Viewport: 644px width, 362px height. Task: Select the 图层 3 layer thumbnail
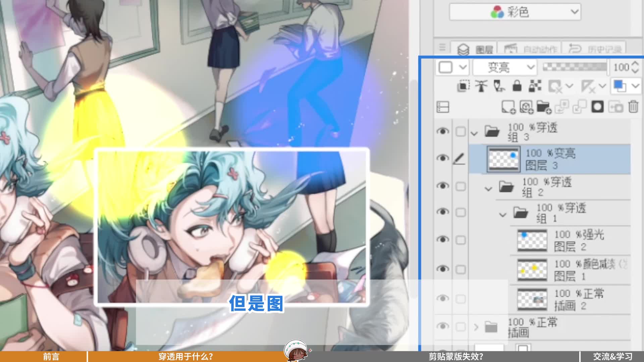(x=503, y=159)
